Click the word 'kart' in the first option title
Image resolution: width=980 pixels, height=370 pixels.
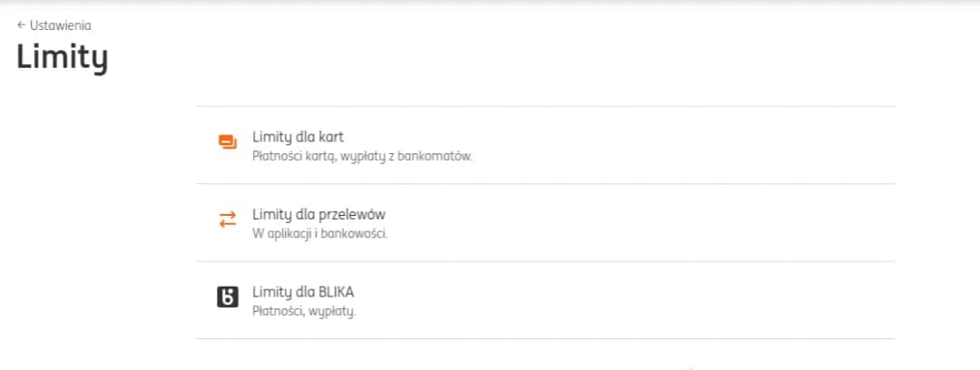(x=331, y=138)
